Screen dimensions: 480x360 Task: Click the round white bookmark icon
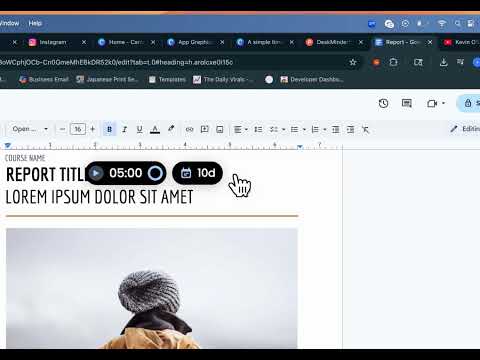tap(269, 79)
